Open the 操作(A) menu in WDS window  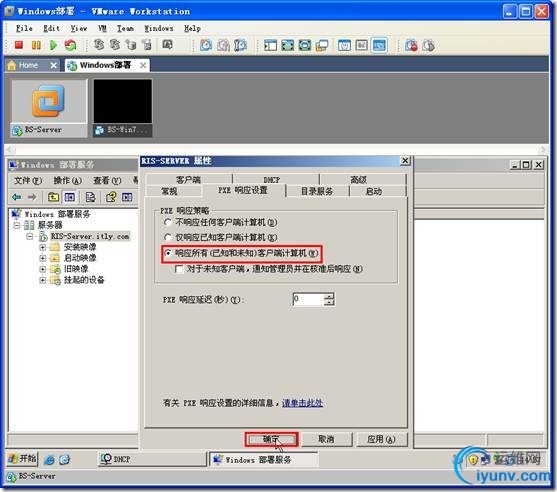(x=67, y=181)
